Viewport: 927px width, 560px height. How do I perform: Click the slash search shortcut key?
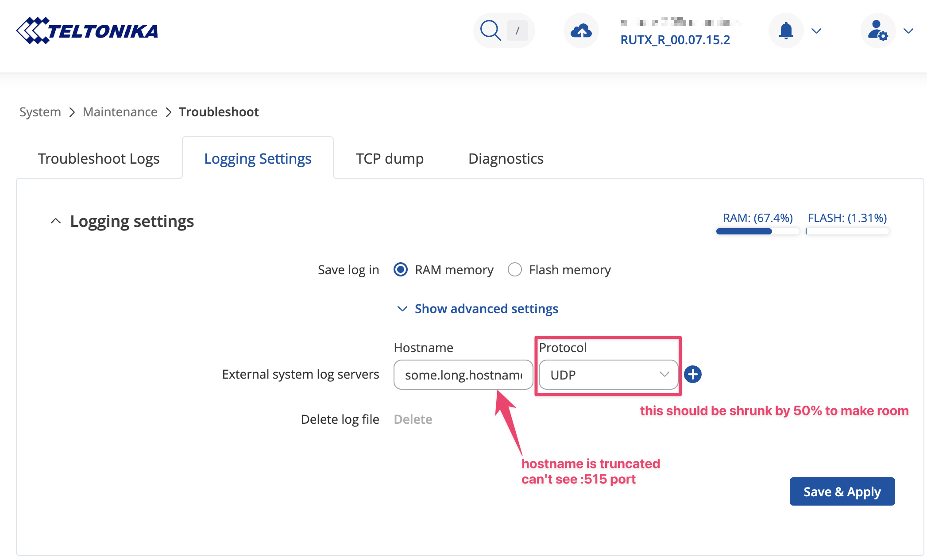point(517,31)
